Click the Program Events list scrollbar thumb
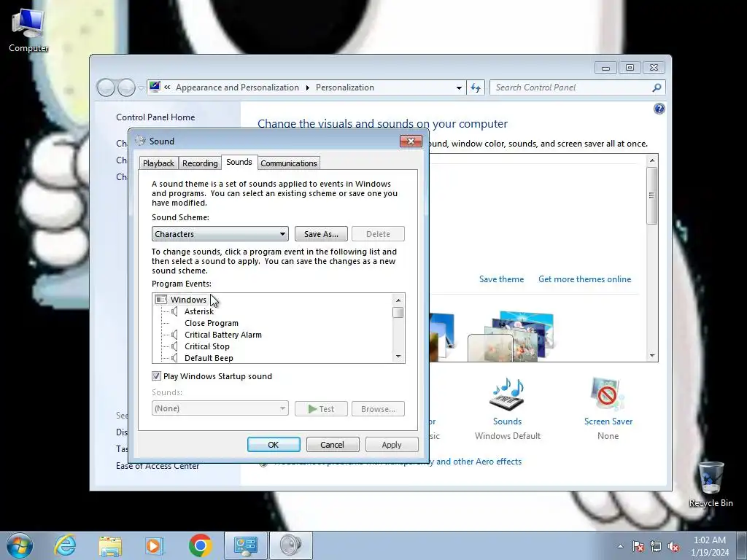747x560 pixels. (398, 312)
